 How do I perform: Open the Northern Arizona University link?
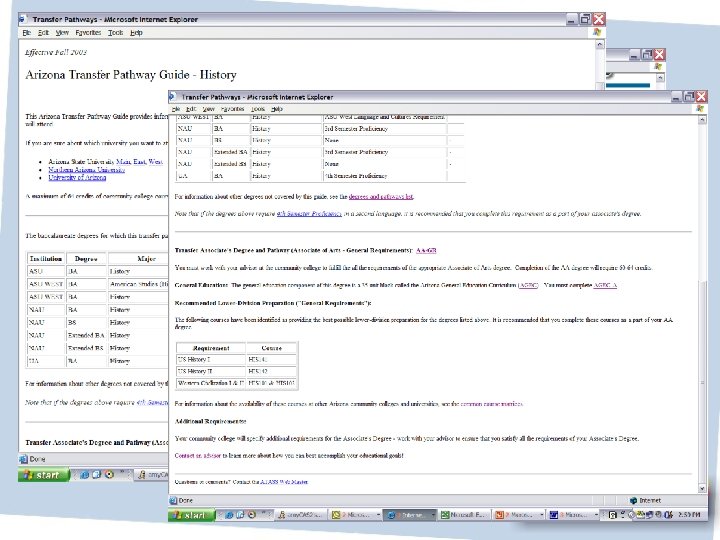86,169
